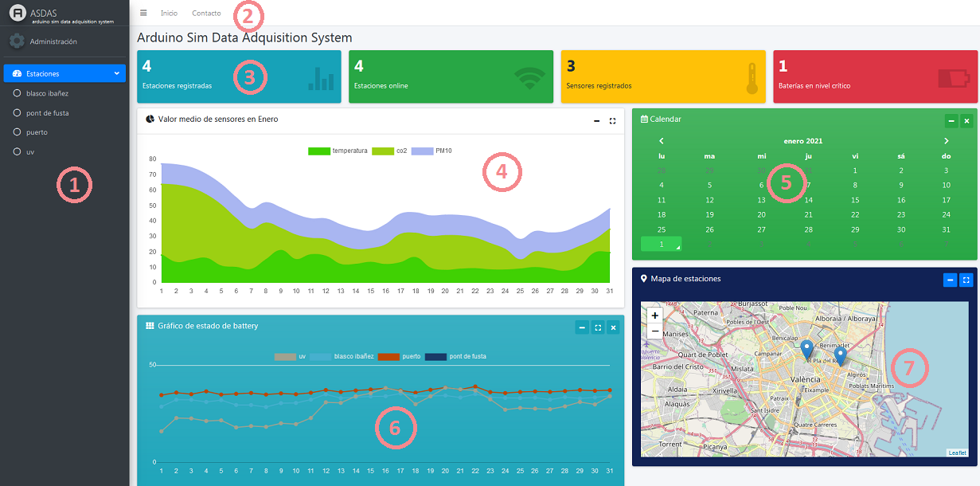Go to previous month in calendar
The image size is (980, 486).
662,141
